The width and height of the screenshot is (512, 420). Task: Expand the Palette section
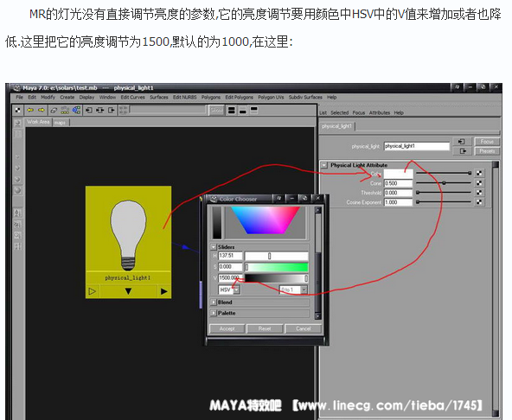tap(214, 313)
